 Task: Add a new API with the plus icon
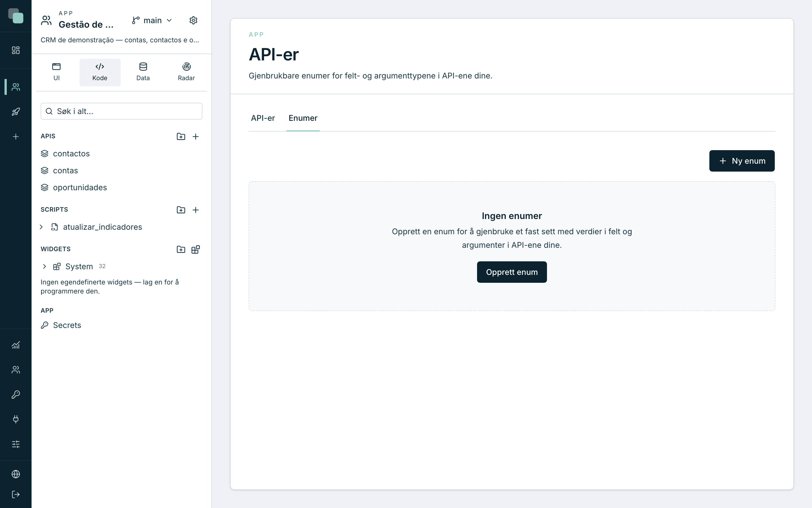pos(196,136)
